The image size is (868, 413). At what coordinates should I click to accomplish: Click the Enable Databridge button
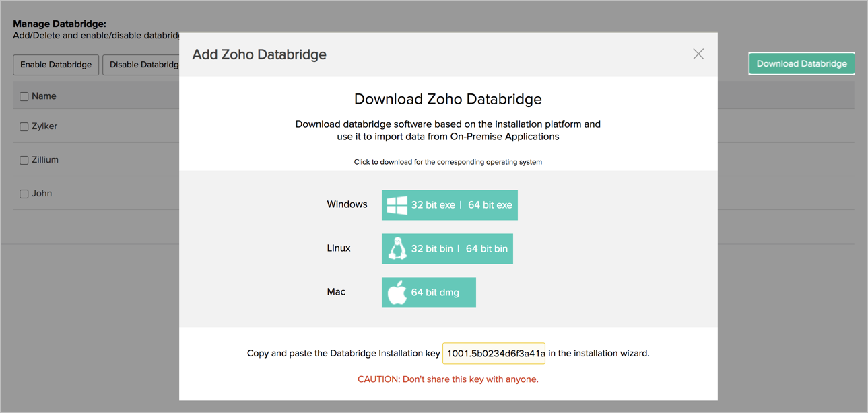(x=56, y=65)
